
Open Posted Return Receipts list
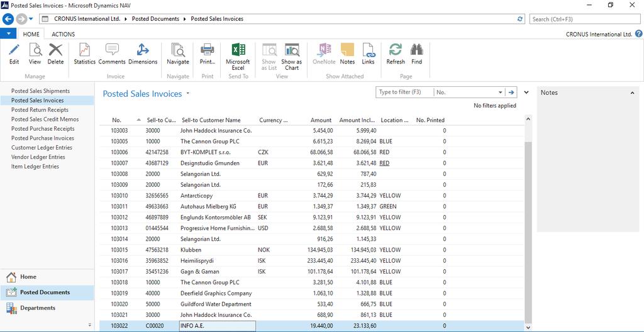click(x=40, y=109)
